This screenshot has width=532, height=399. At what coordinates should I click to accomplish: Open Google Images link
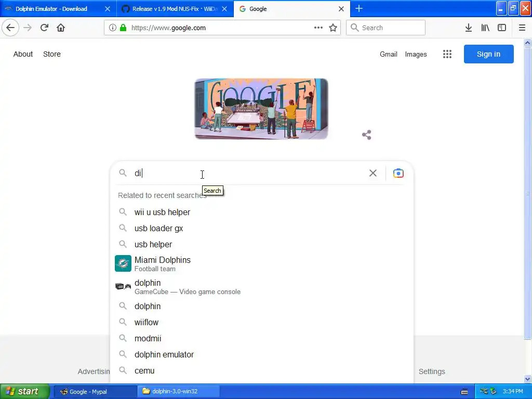pos(416,54)
